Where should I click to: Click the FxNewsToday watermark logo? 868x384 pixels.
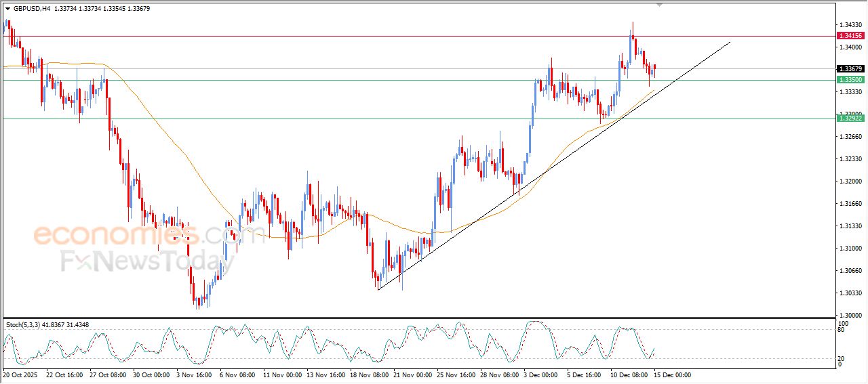[141, 261]
